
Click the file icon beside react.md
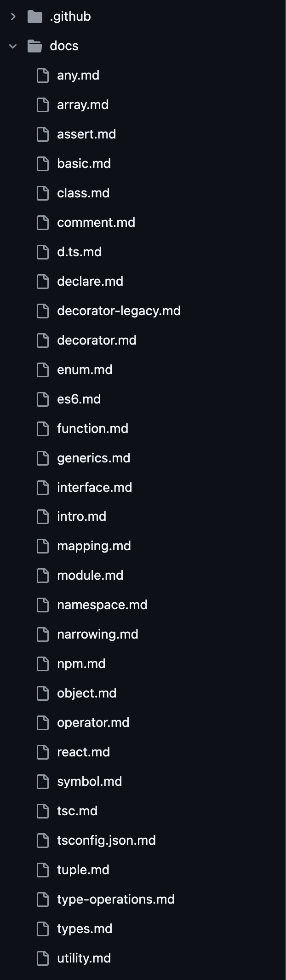(x=43, y=752)
